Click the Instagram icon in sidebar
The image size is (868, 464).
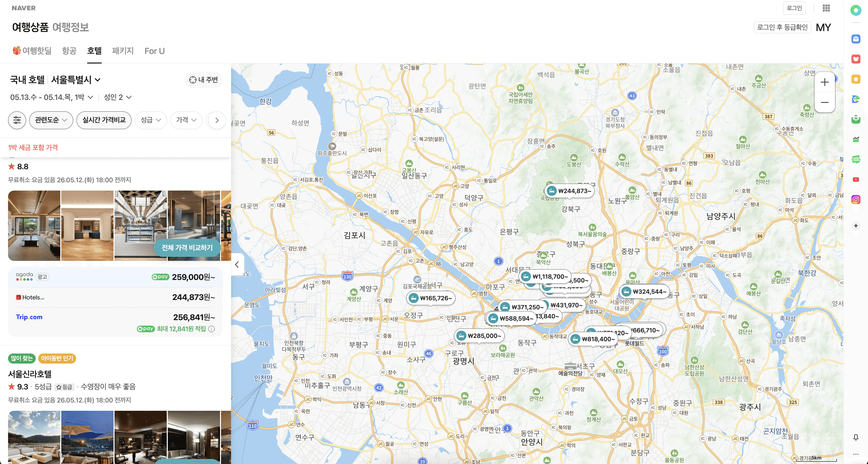[x=855, y=199]
